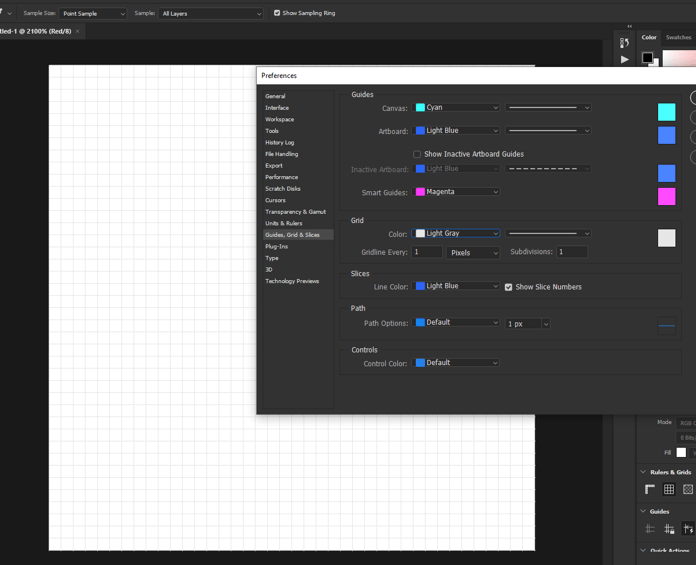
Task: Click the smart guides icon
Action: (688, 528)
